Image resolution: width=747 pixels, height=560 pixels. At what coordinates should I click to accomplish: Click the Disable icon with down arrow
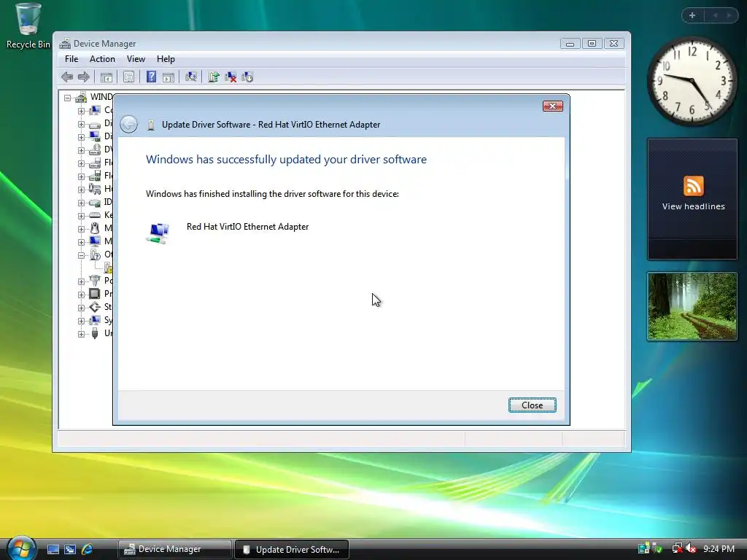[247, 77]
